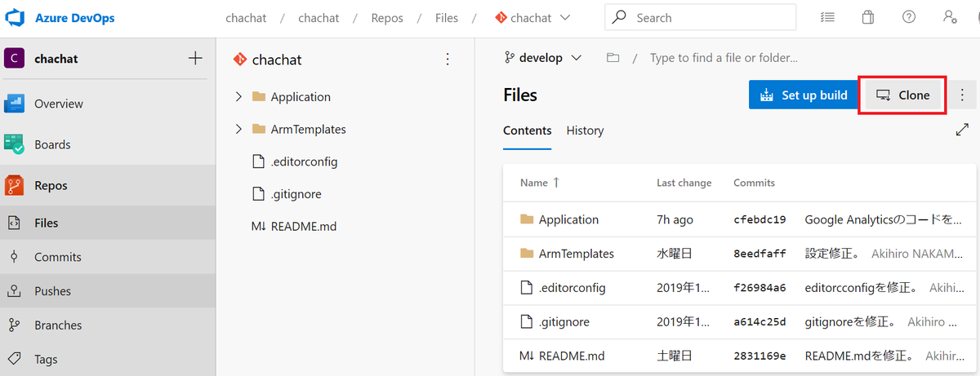Viewport: 980px width, 376px height.
Task: Click the plus icon next to chachat
Action: coord(195,58)
